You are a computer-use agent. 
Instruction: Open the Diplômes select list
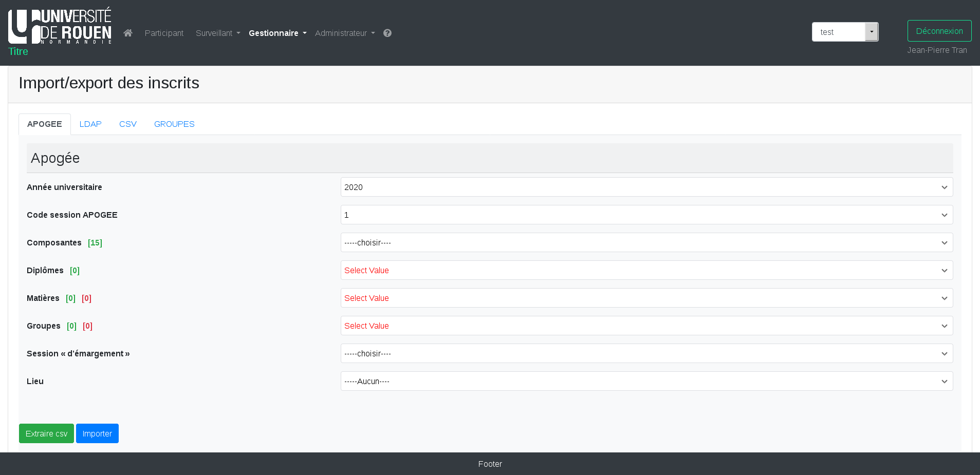click(646, 270)
